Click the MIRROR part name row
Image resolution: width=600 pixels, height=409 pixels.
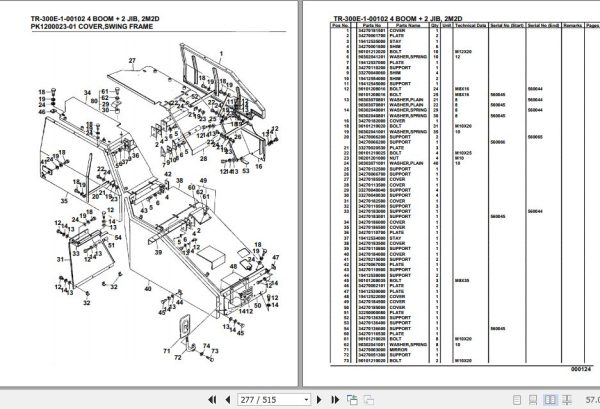398,350
